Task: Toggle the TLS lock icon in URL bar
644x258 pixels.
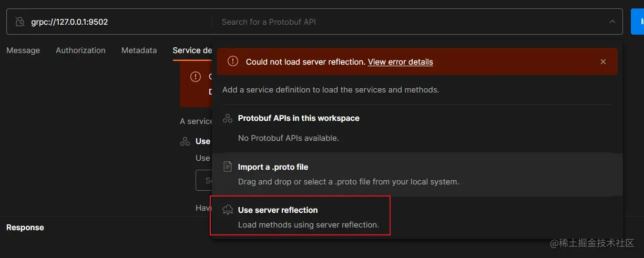Action: [20, 22]
